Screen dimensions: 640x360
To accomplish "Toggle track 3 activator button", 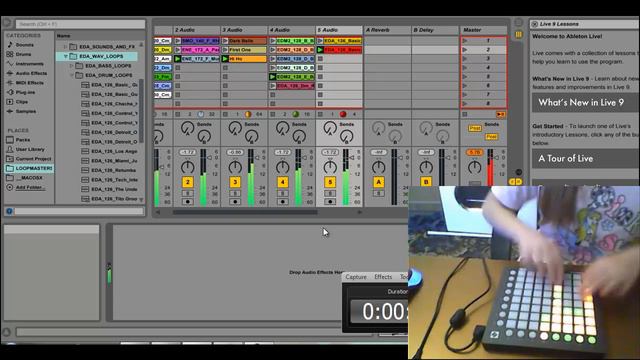I will [x=235, y=182].
